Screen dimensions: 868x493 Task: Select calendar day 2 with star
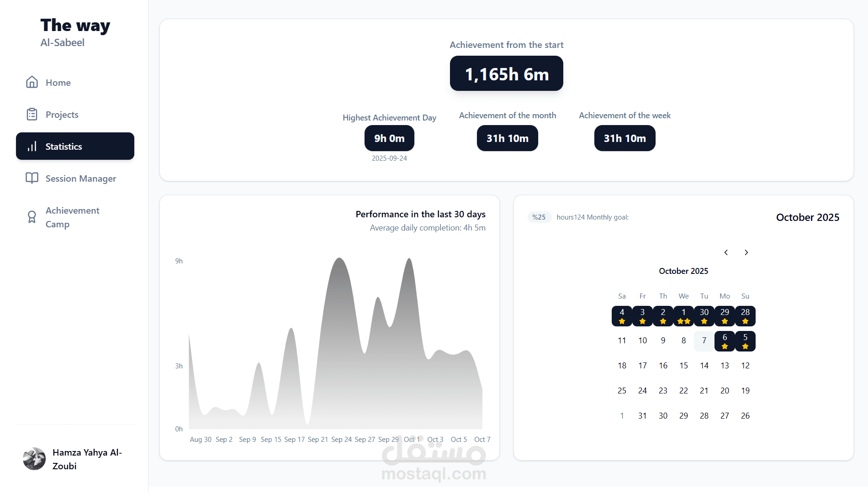coord(663,316)
